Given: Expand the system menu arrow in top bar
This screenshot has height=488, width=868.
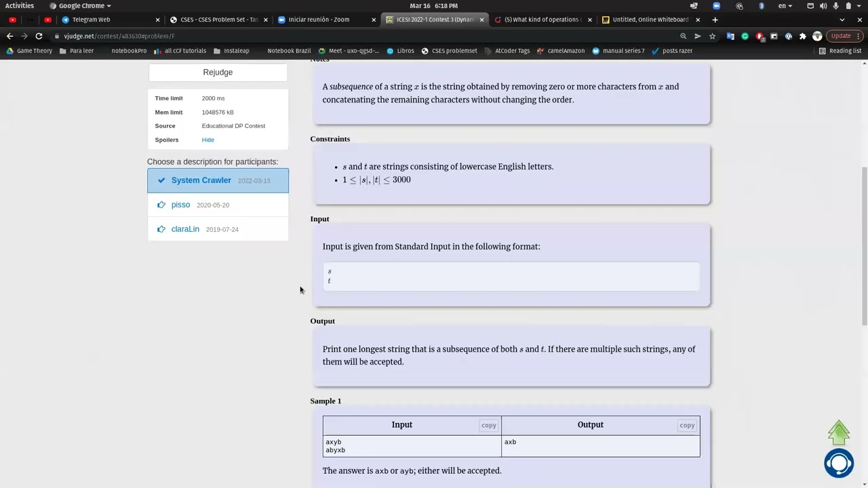Looking at the screenshot, I should [x=860, y=5].
